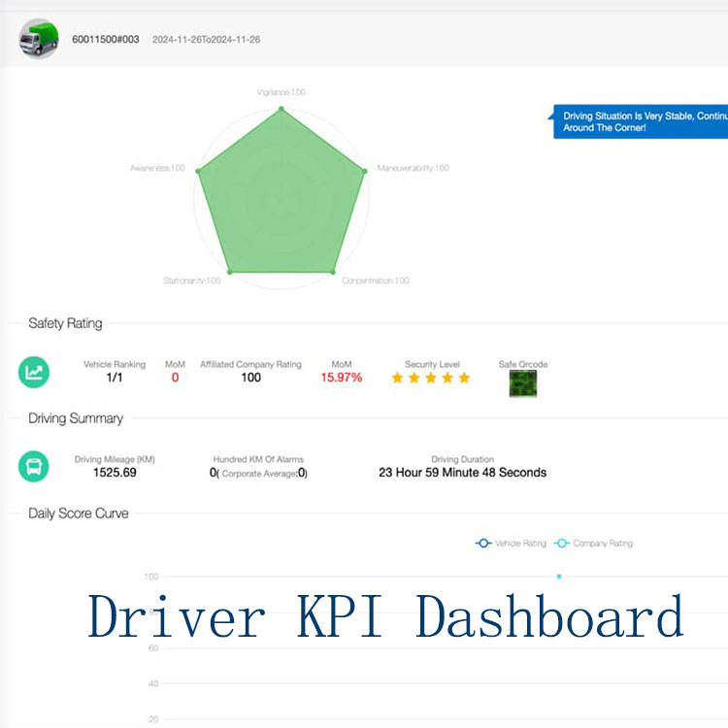Screen dimensions: 728x728
Task: Click the vehicle ID 60011500#003
Action: pyautogui.click(x=106, y=40)
